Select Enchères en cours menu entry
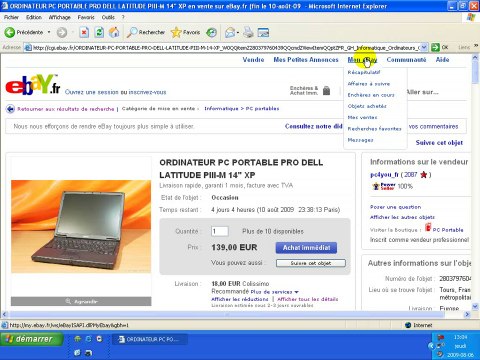480x360 pixels. click(x=371, y=95)
